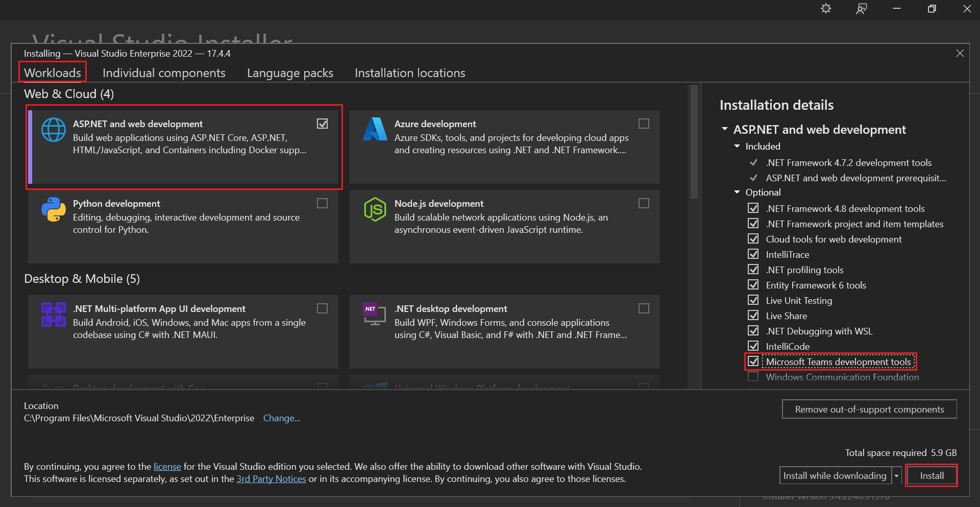
Task: Switch to Language packs tab
Action: pos(290,73)
